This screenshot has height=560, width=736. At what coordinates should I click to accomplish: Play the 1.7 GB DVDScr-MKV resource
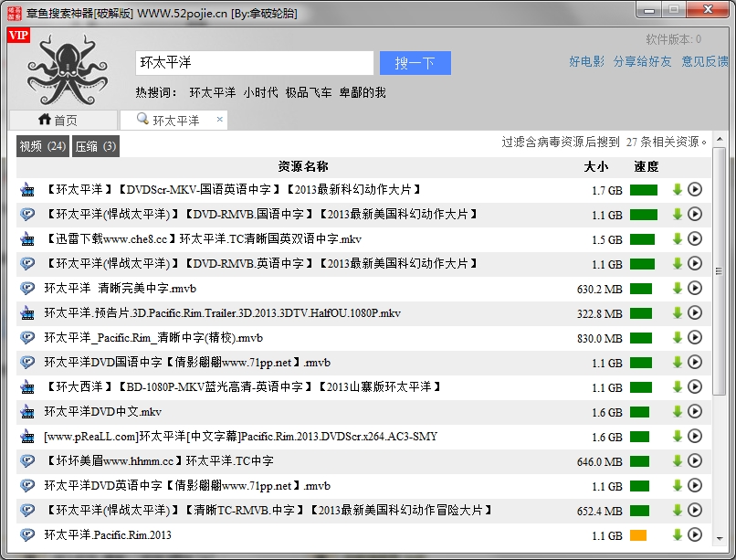[x=695, y=190]
